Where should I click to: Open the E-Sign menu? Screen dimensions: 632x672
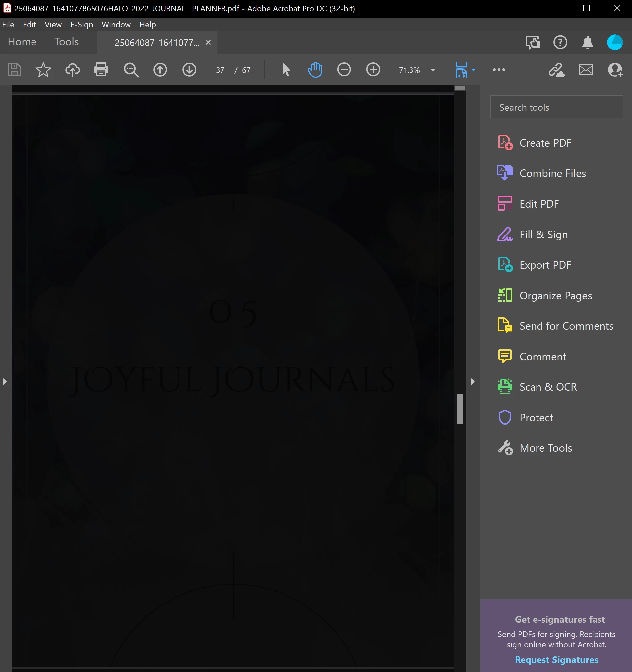click(x=82, y=24)
